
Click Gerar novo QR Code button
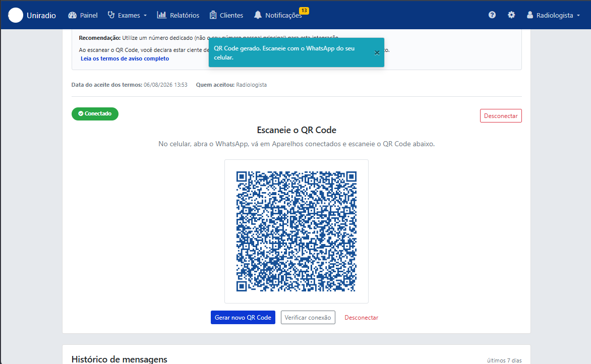243,317
